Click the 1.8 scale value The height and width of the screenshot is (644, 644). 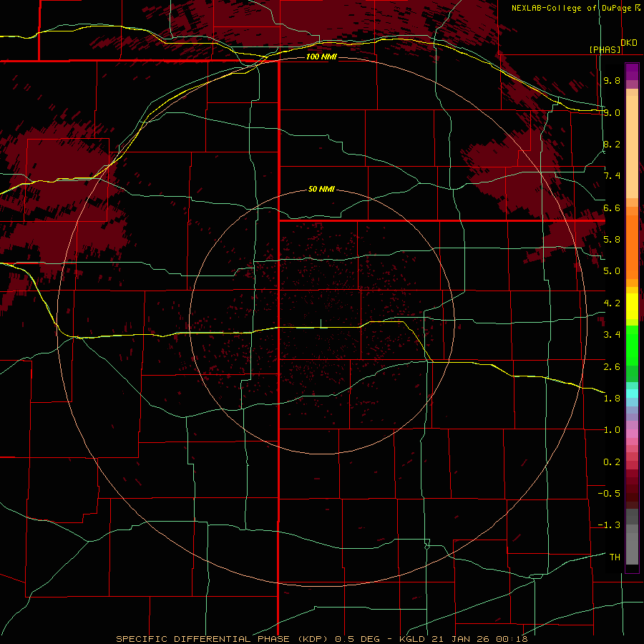pyautogui.click(x=612, y=399)
